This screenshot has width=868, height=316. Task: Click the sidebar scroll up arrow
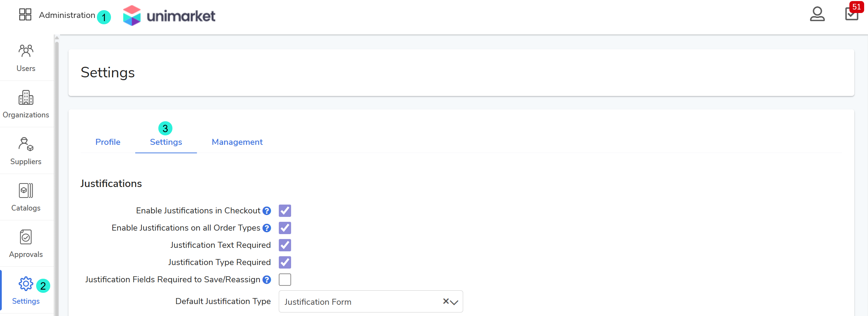(x=57, y=38)
